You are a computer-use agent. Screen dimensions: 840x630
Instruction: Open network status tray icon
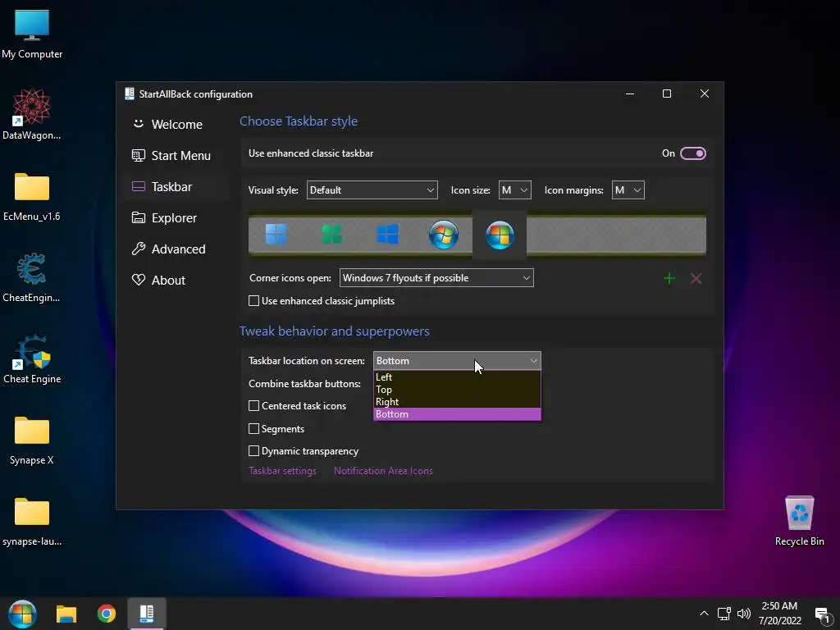click(724, 614)
